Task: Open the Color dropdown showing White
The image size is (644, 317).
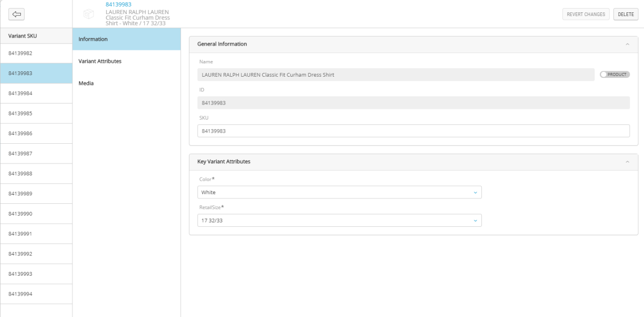Action: [x=339, y=192]
